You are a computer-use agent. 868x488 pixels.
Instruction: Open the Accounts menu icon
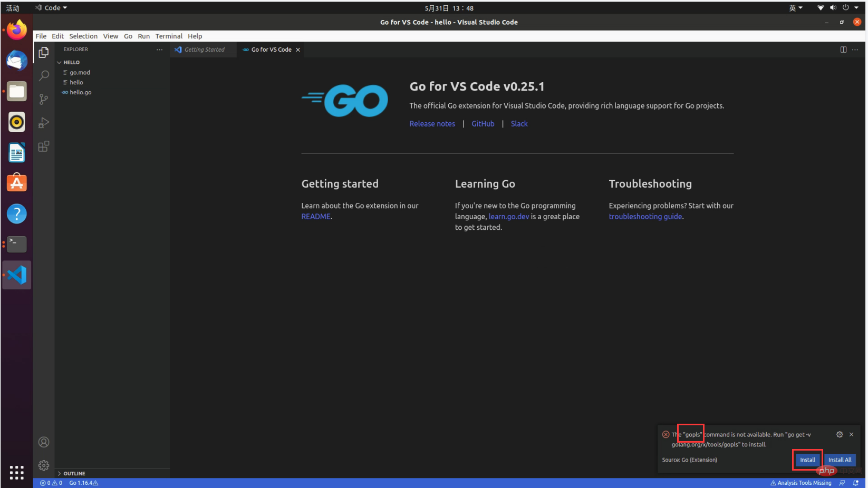pos(44,442)
